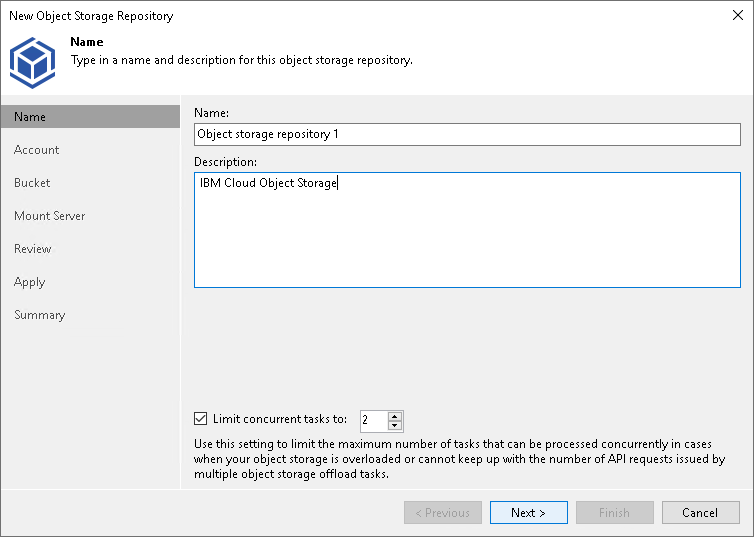Focus the Description text area

tap(467, 230)
